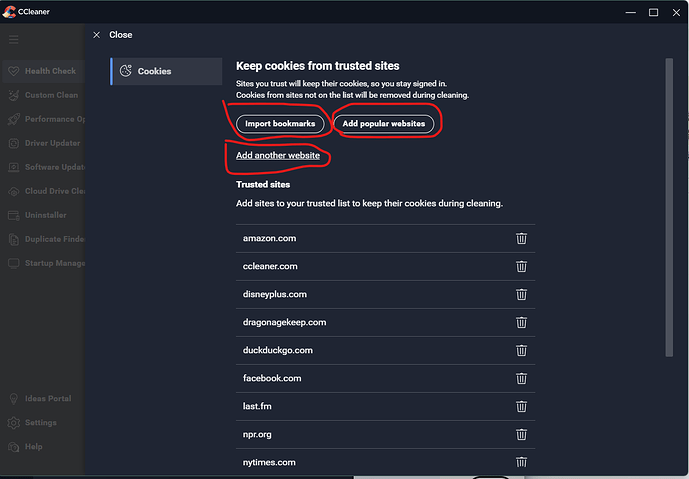Delete facebook.com from the trusted list
Viewport: 689px width, 479px height.
(521, 379)
